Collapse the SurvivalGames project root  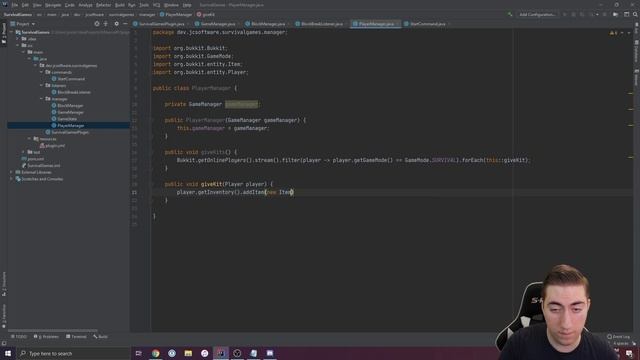(x=11, y=32)
